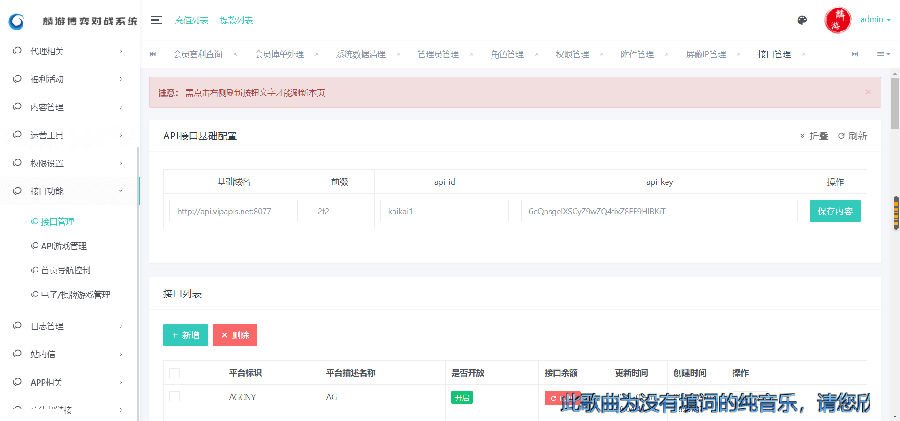Screen dimensions: 900x421
Task: Click the app logo in the top left
Action: point(16,20)
